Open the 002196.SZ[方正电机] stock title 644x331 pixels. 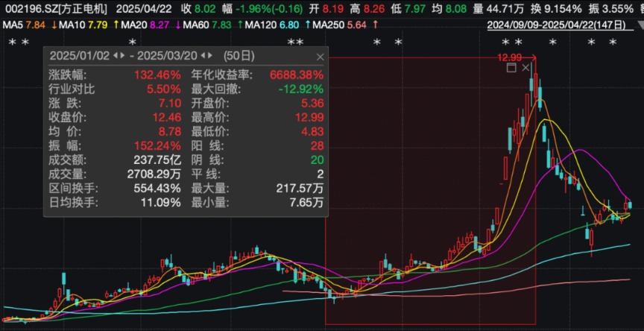[x=56, y=9]
